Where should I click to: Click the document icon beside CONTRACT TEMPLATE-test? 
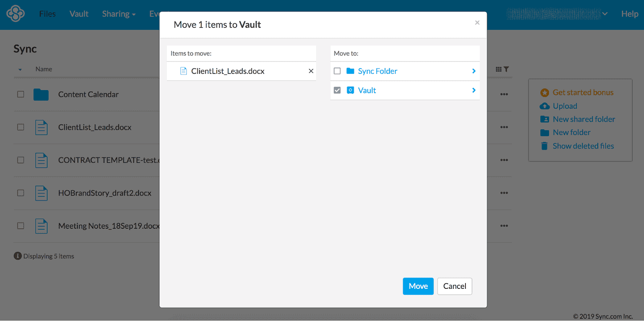(x=41, y=160)
